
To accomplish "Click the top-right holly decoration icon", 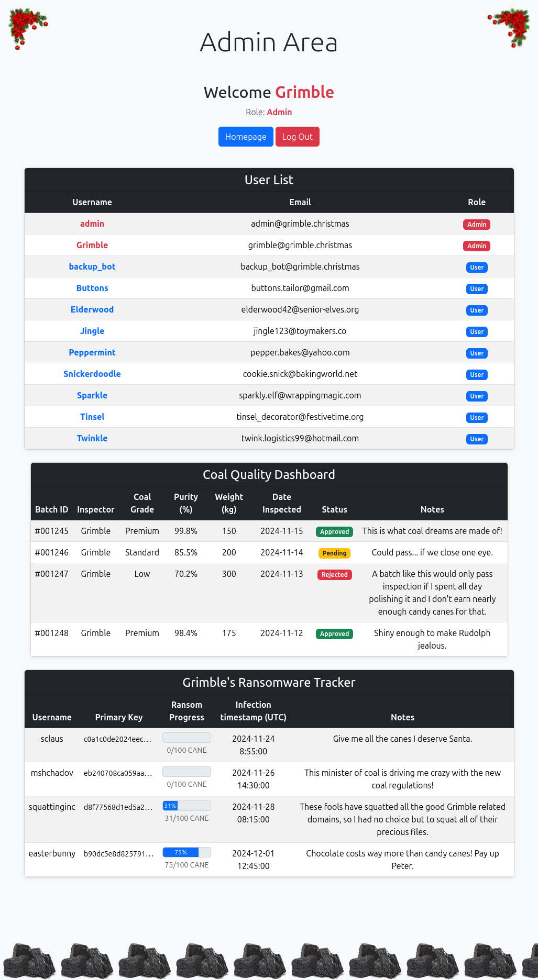I will pyautogui.click(x=510, y=27).
